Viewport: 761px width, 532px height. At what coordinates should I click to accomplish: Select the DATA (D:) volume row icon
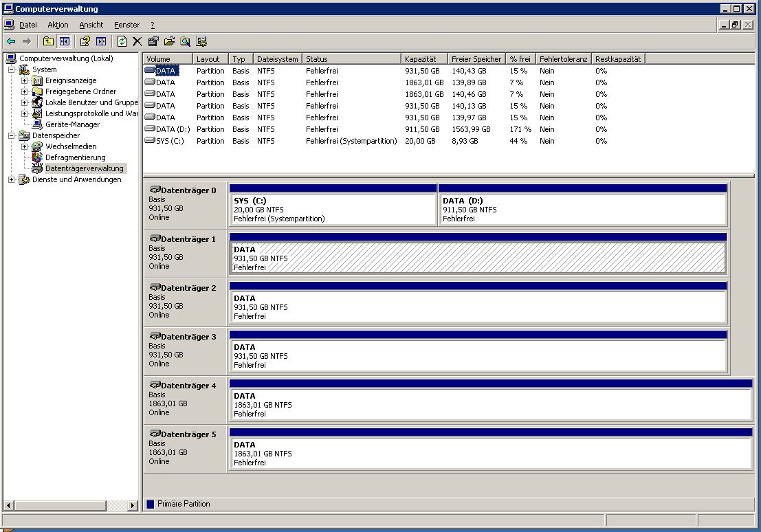coord(150,129)
